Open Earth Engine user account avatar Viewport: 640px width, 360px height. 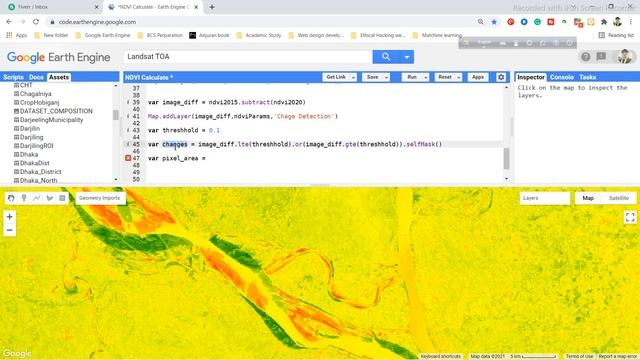[x=624, y=57]
